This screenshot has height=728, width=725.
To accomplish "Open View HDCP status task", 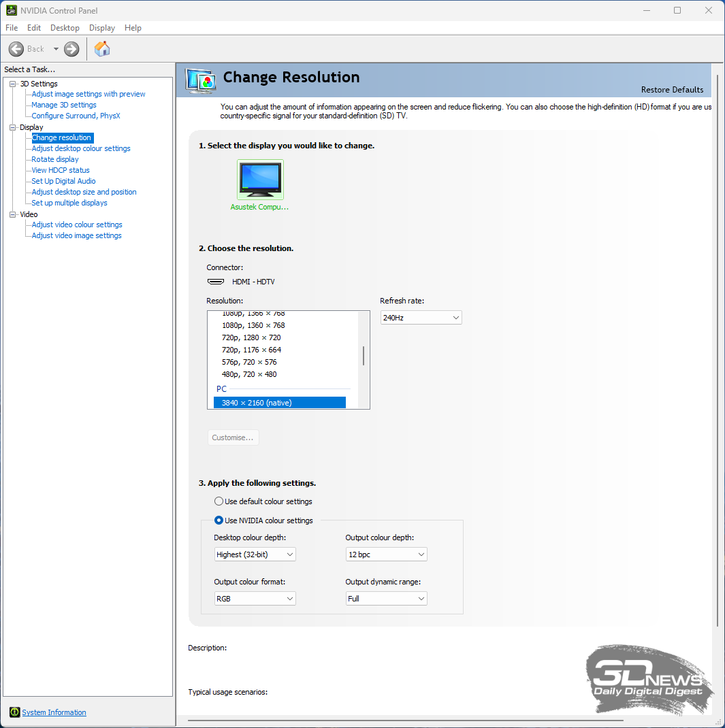I will click(61, 170).
